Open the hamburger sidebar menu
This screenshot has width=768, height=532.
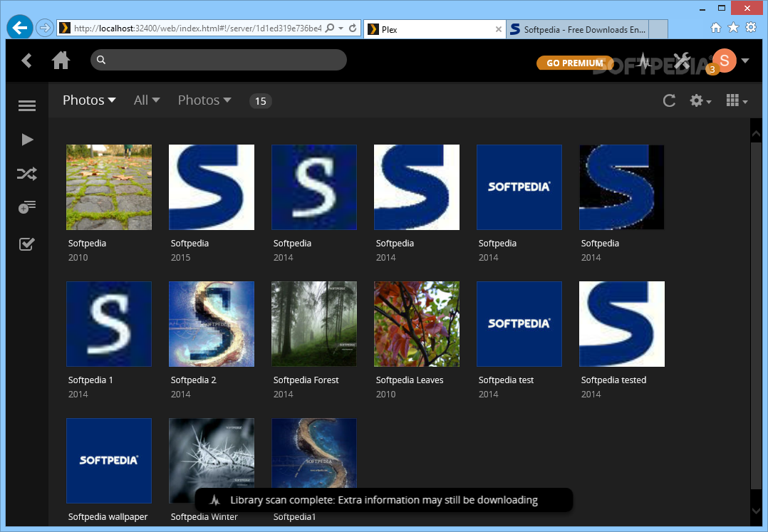pyautogui.click(x=27, y=105)
